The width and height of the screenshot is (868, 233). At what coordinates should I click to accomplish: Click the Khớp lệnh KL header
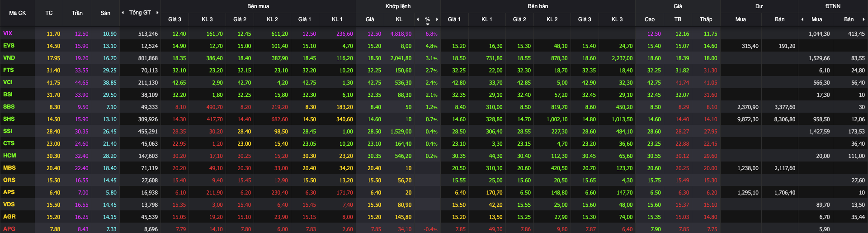[399, 19]
